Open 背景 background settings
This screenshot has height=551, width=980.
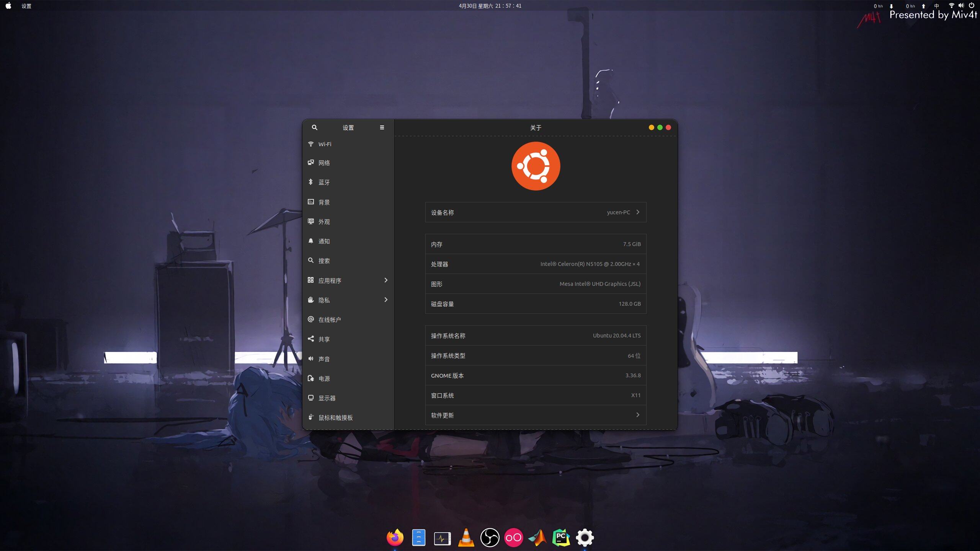tap(348, 202)
